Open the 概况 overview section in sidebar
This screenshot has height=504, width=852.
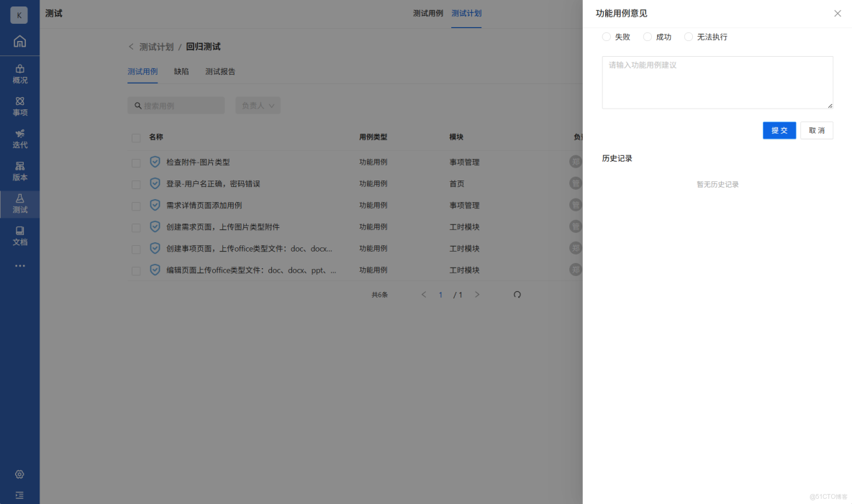point(19,74)
